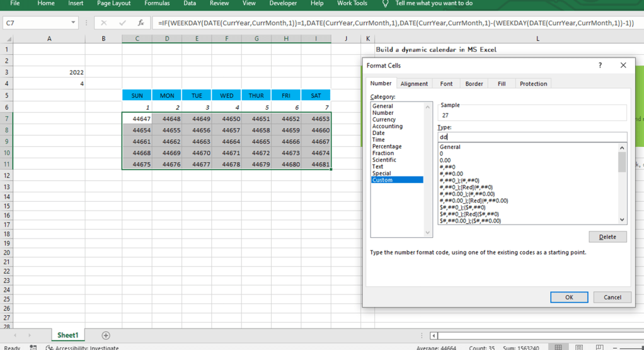
Task: Select all cells using the corner triangle
Action: tap(9, 39)
